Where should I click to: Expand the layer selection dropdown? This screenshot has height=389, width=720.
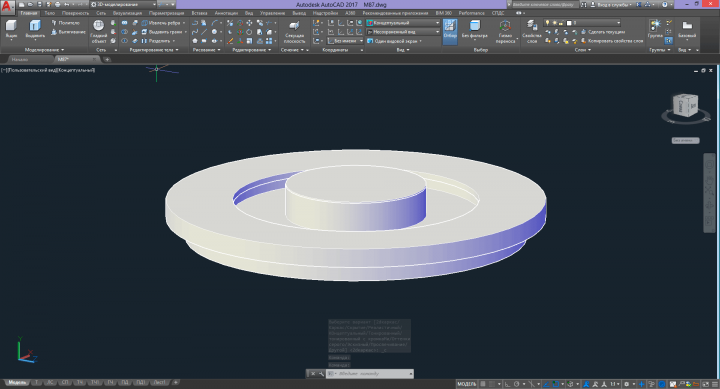tap(582, 23)
